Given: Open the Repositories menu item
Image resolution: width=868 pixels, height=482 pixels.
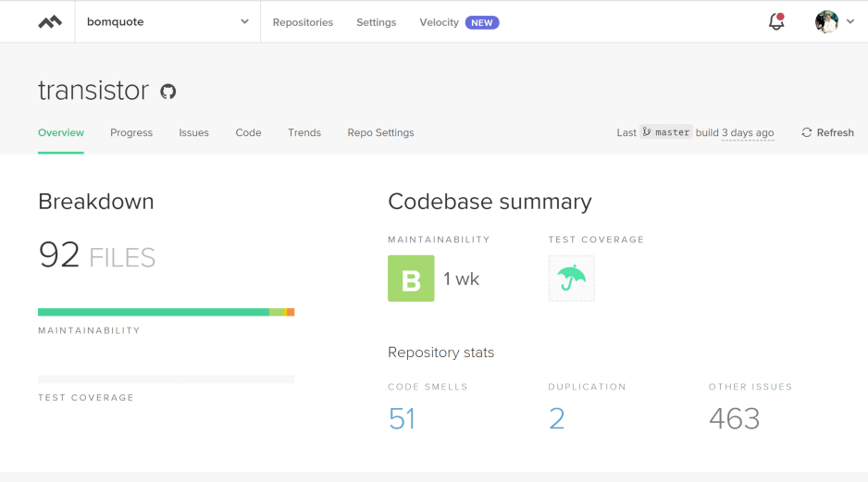Looking at the screenshot, I should tap(303, 23).
